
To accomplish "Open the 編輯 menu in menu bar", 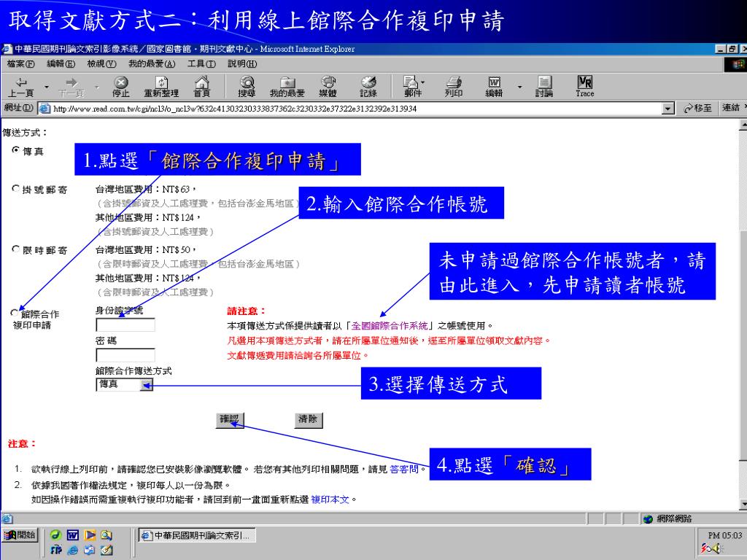I will 61,63.
